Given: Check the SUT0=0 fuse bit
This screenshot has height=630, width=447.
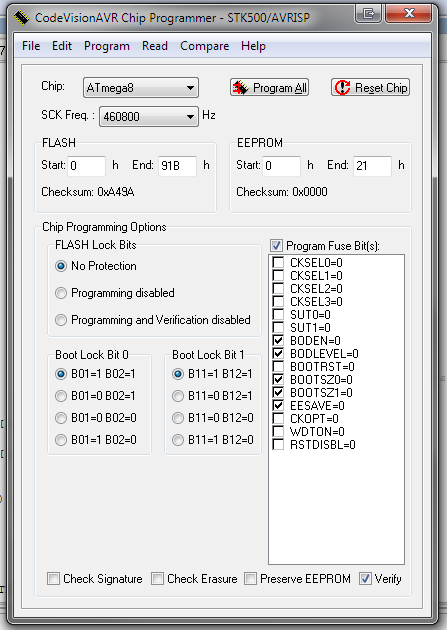Looking at the screenshot, I should point(278,315).
